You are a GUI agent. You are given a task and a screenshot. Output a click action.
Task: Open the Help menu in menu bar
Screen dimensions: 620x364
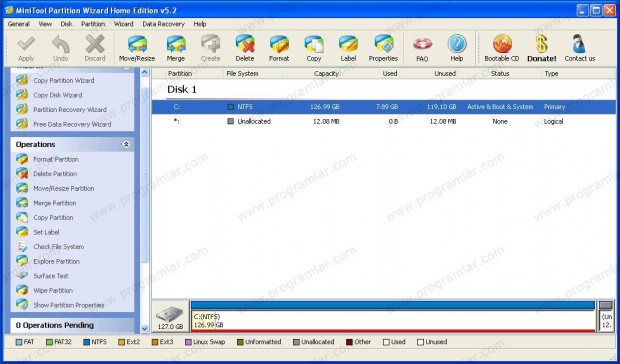[200, 24]
